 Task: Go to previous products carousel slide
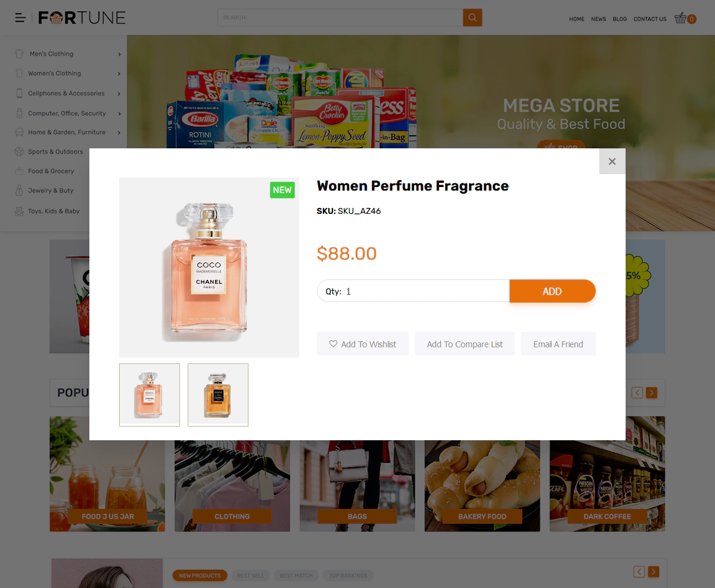point(639,572)
